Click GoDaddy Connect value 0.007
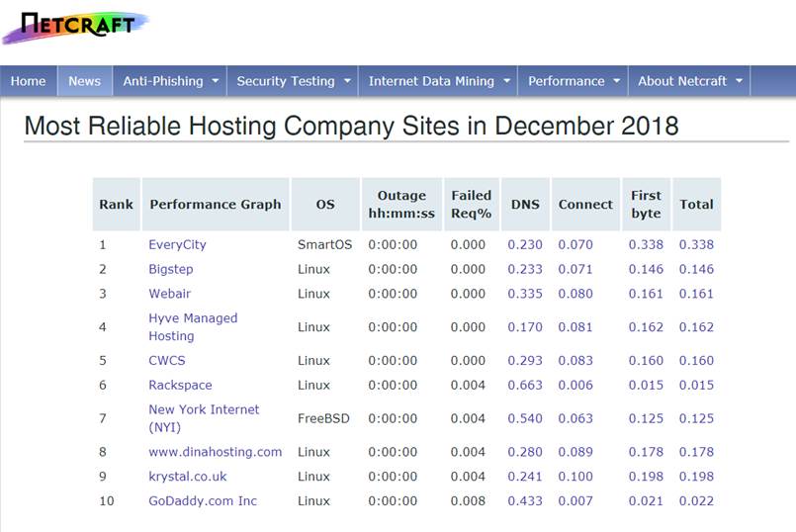 [575, 500]
